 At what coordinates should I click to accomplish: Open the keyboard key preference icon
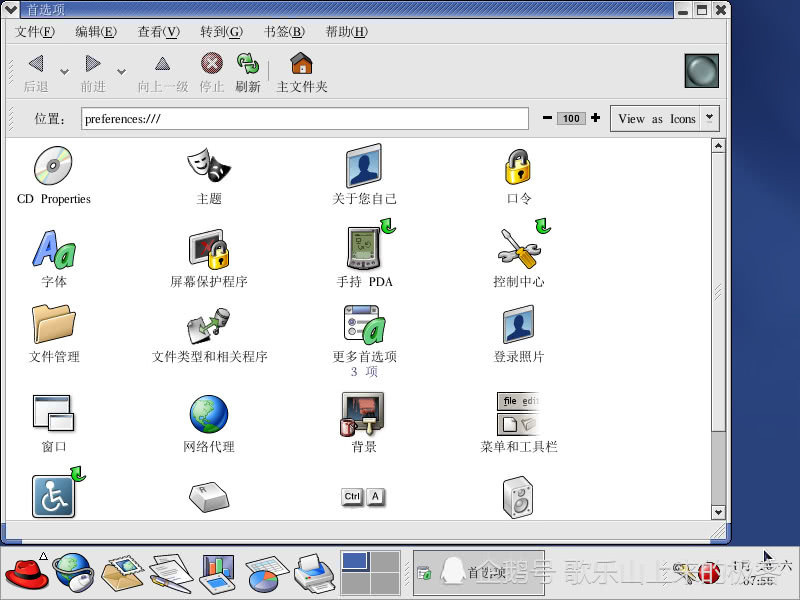click(209, 497)
